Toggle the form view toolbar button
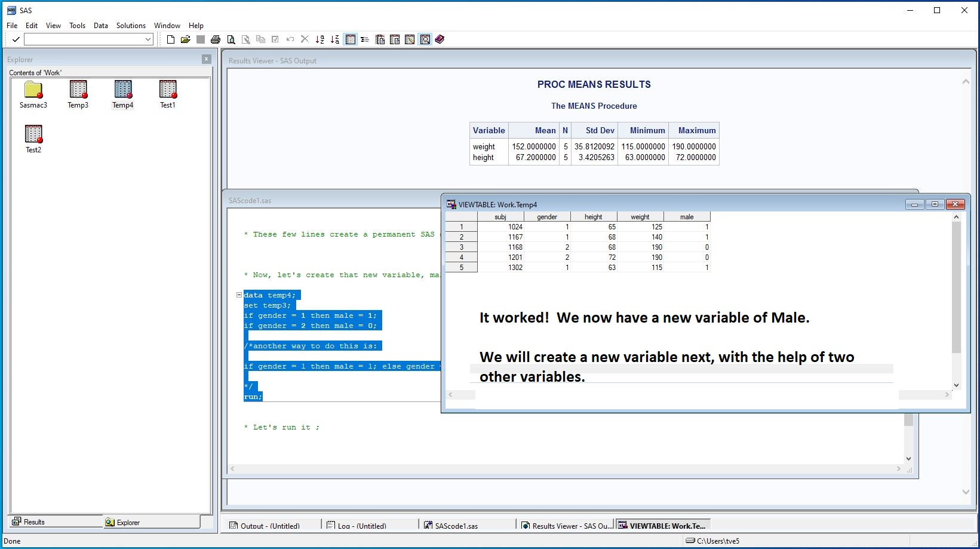The image size is (980, 549). pos(365,39)
